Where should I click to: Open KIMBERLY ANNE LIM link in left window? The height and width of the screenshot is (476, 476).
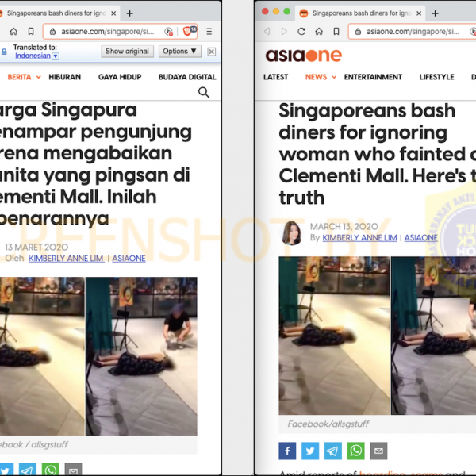click(x=67, y=259)
